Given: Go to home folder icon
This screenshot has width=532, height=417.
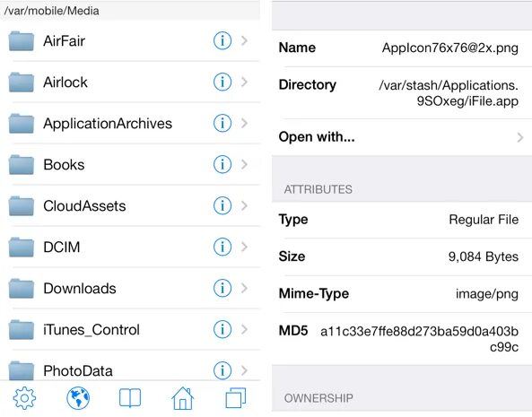Looking at the screenshot, I should 183,398.
